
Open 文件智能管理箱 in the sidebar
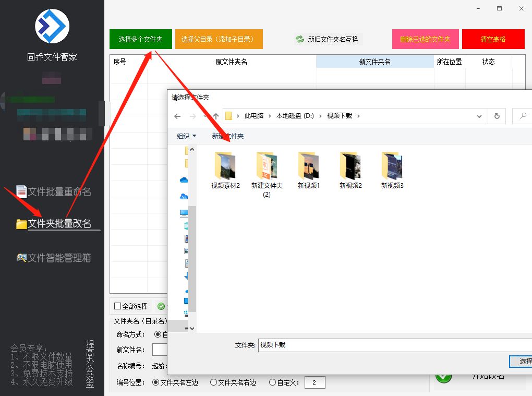point(59,258)
